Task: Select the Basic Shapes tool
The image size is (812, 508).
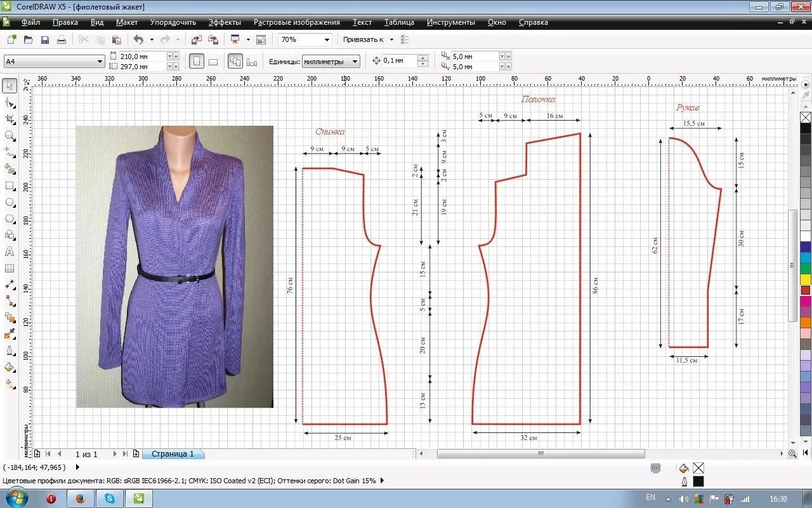Action: [x=10, y=235]
